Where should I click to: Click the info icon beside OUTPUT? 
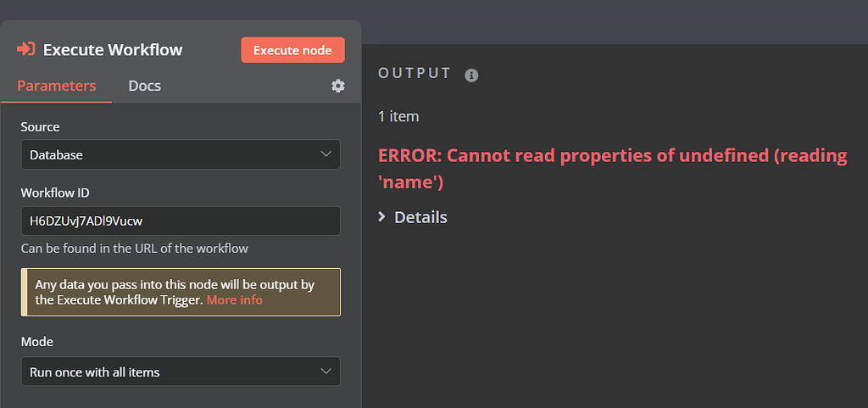(471, 75)
